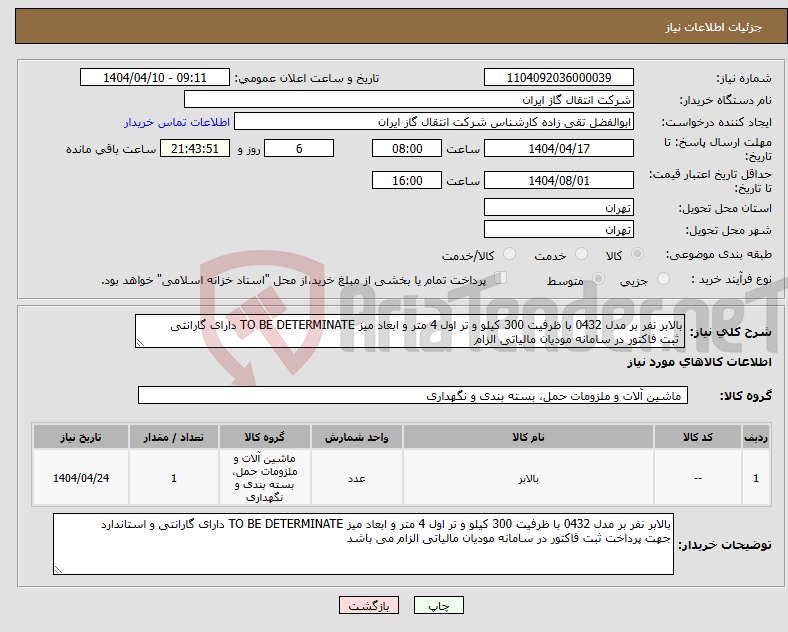
Task: Click the تاریخ نیاز column header
Action: pos(81,437)
